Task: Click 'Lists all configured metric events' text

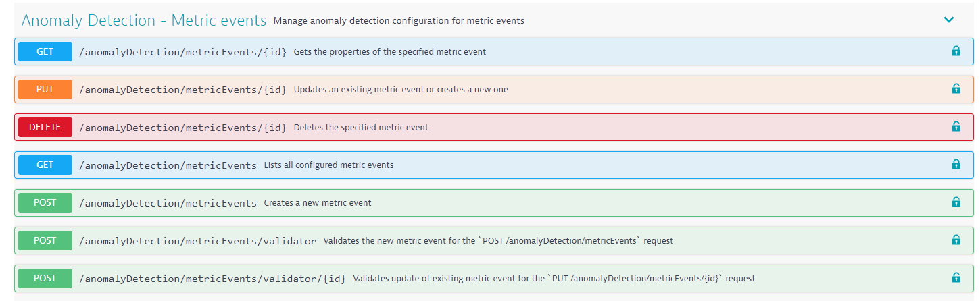Action: click(x=328, y=165)
